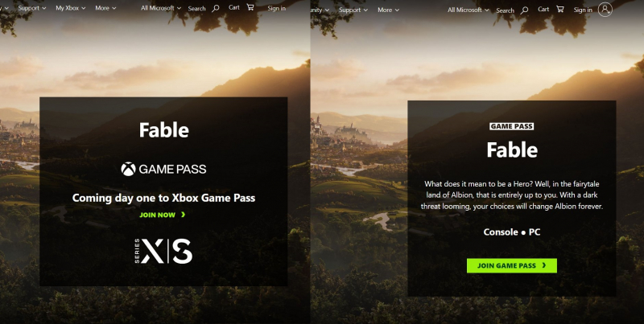Click the search magnifier icon in left header

215,8
